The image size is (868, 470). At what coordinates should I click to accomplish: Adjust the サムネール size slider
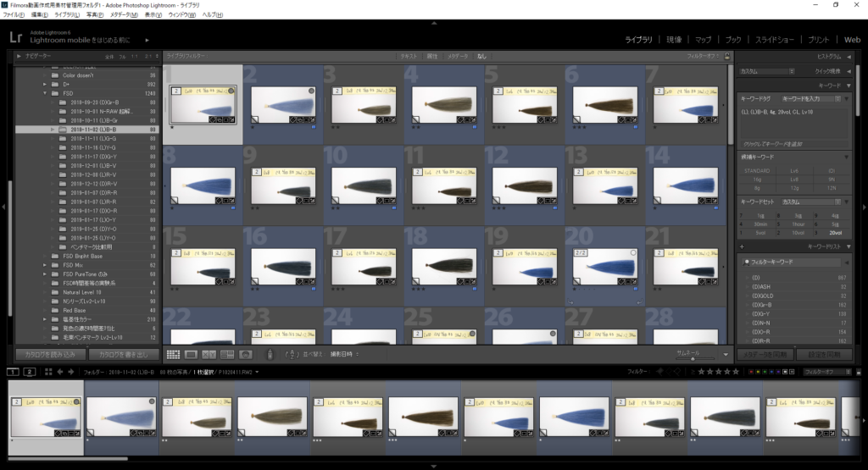693,358
